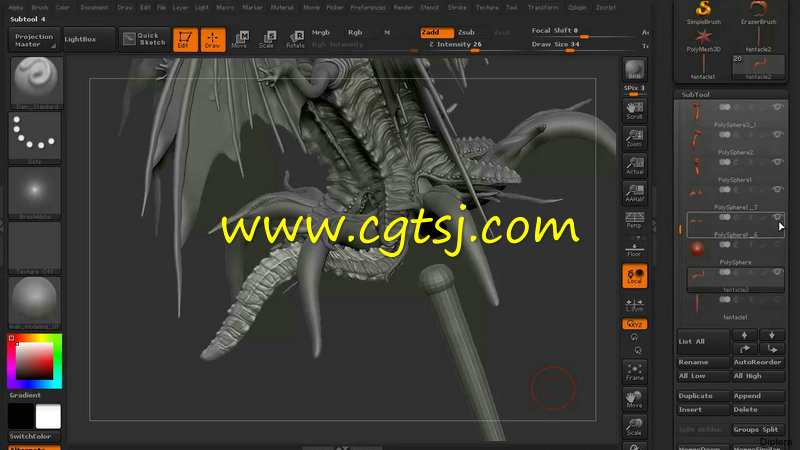The height and width of the screenshot is (450, 800).
Task: Hide PolySphere1 subtool with eye icon
Action: click(777, 162)
